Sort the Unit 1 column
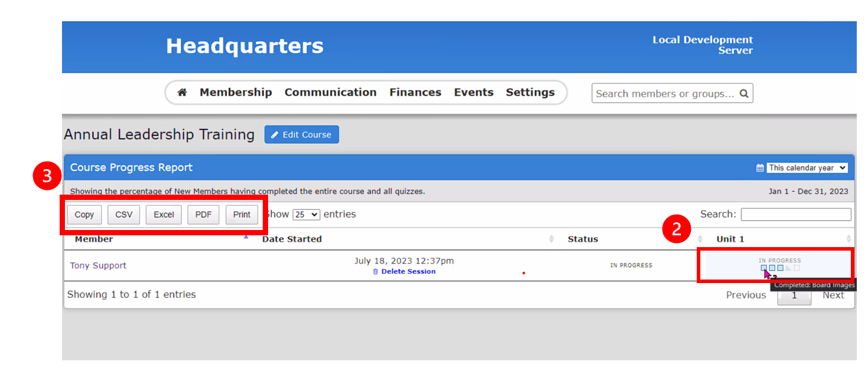Image resolution: width=868 pixels, height=368 pixels. (849, 239)
